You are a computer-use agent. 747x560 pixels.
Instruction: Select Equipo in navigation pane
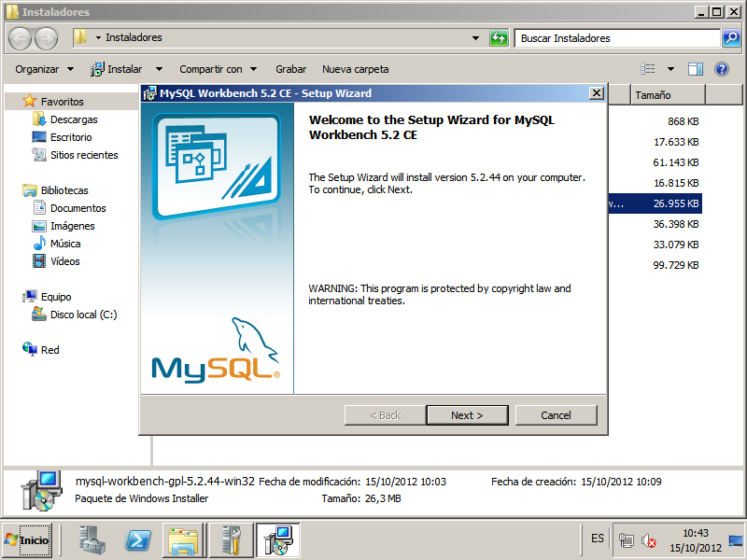point(56,297)
